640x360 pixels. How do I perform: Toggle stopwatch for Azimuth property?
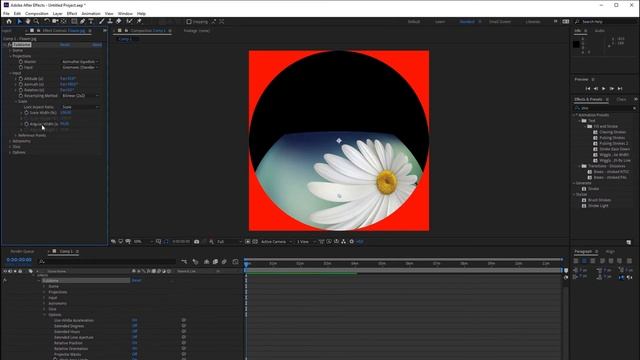click(21, 84)
